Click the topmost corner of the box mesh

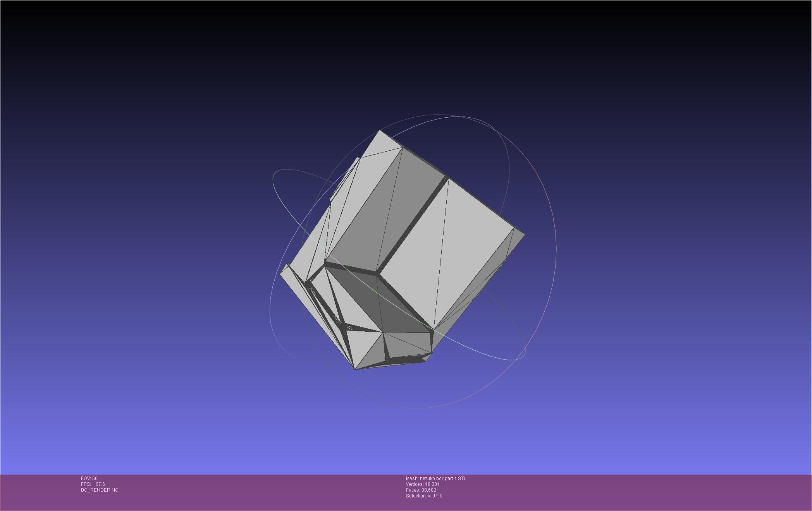[380, 131]
